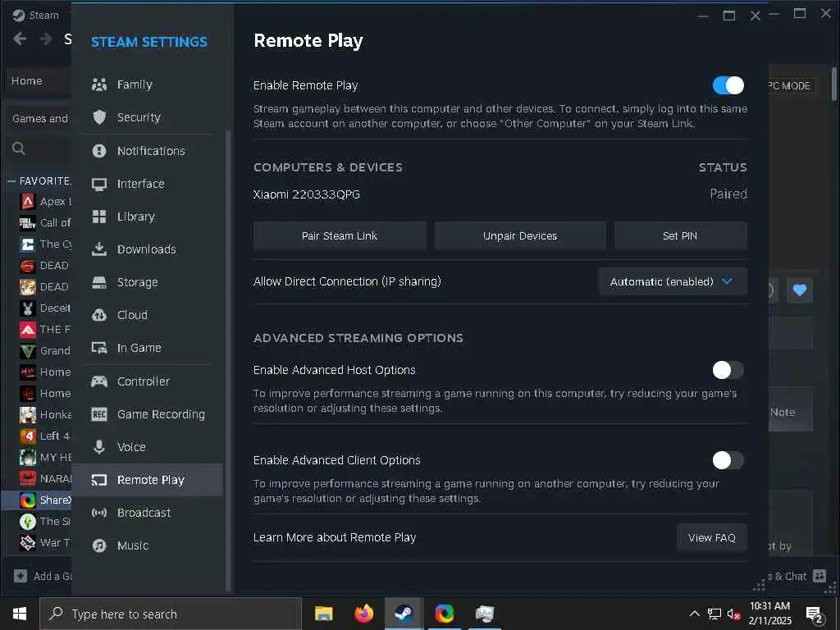Image resolution: width=840 pixels, height=630 pixels.
Task: Open the ShareX game icon in library
Action: click(x=28, y=500)
